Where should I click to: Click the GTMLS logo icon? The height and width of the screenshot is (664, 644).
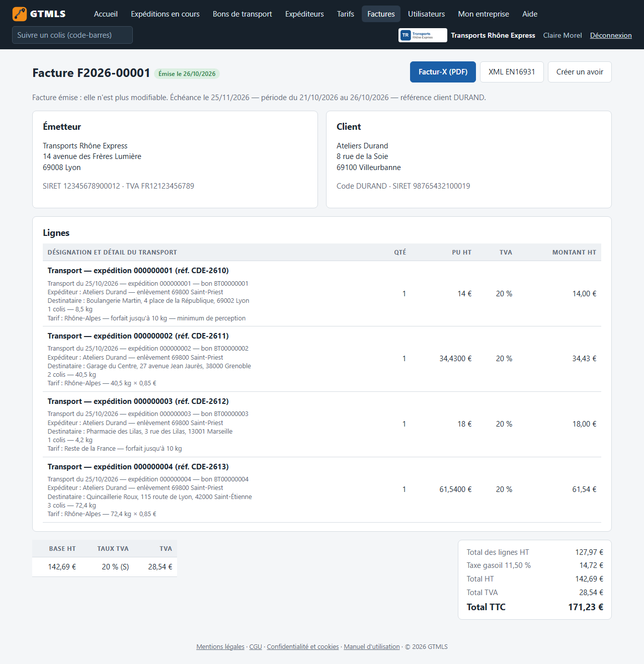click(20, 14)
